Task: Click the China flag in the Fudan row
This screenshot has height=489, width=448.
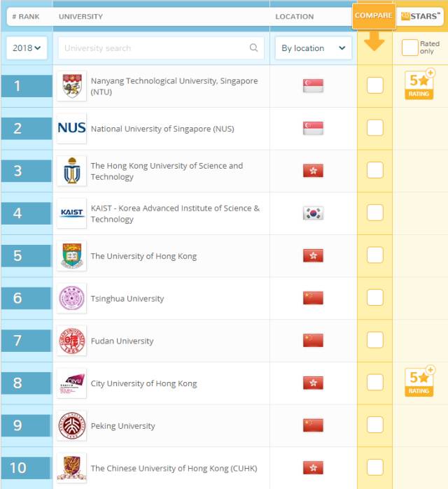Action: click(313, 340)
